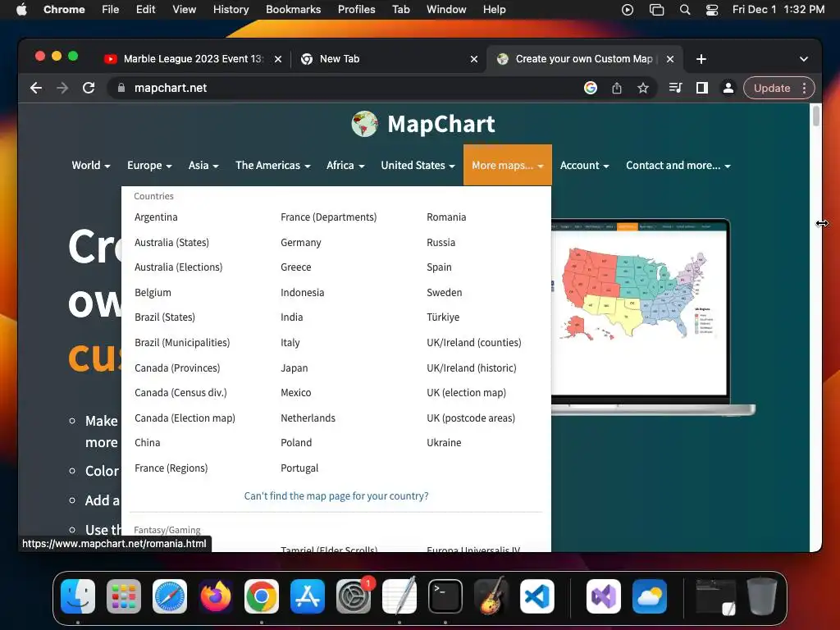840x630 pixels.
Task: Open the Romania map page
Action: (446, 217)
